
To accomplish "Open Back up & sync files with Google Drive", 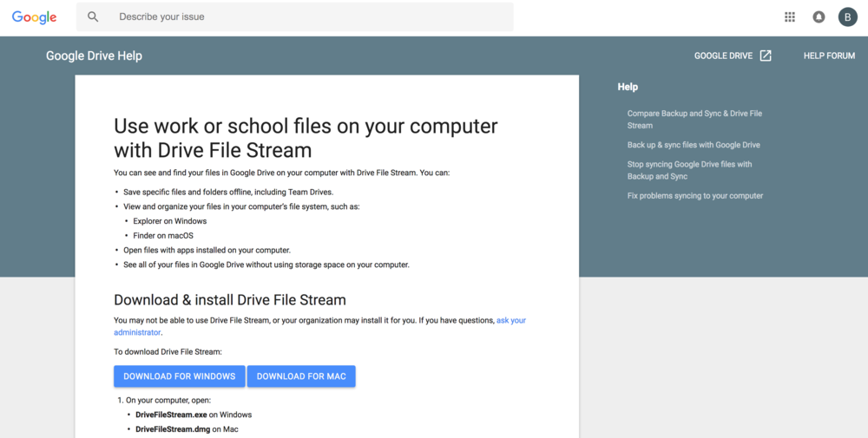I will pyautogui.click(x=694, y=145).
